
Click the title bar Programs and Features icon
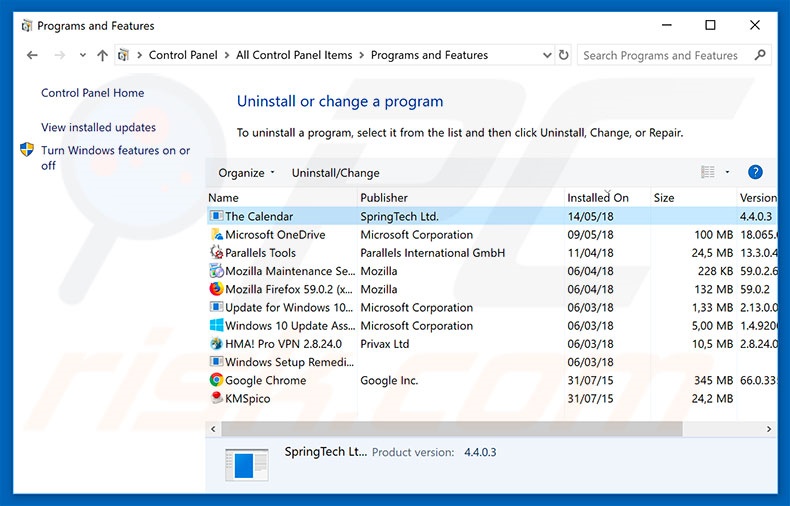coord(27,26)
